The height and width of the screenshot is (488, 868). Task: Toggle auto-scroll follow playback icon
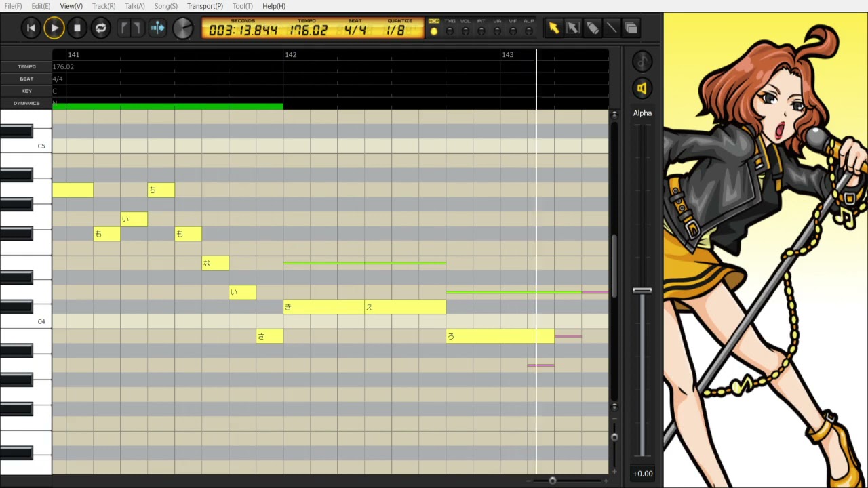pos(157,28)
